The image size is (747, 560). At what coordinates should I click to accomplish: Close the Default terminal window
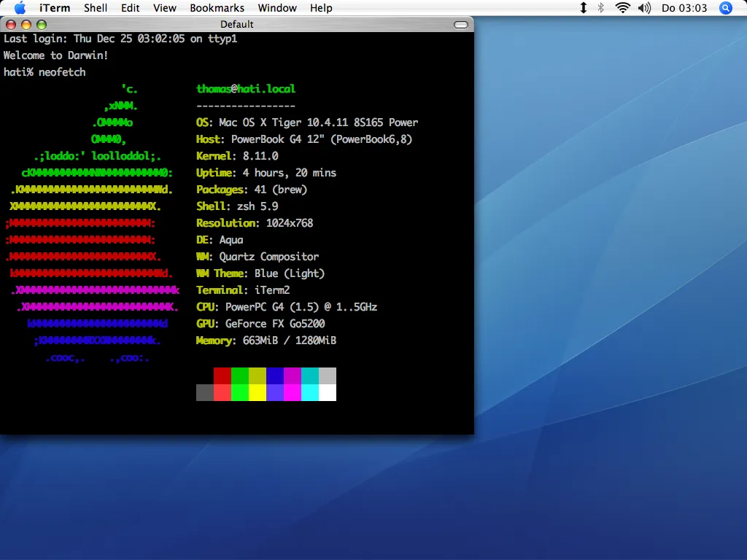pyautogui.click(x=12, y=25)
